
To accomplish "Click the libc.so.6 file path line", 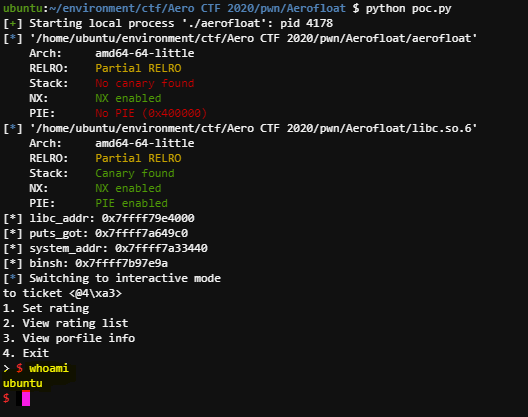I will (x=240, y=128).
